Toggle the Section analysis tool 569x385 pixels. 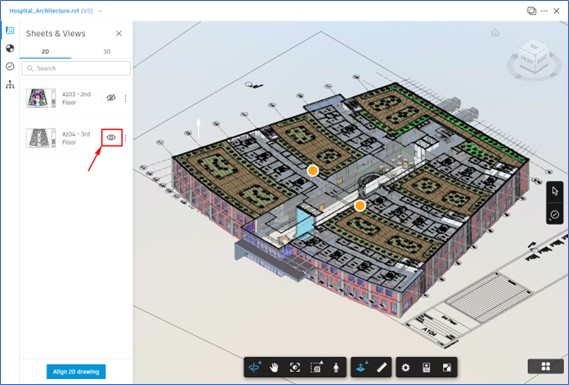tap(361, 368)
